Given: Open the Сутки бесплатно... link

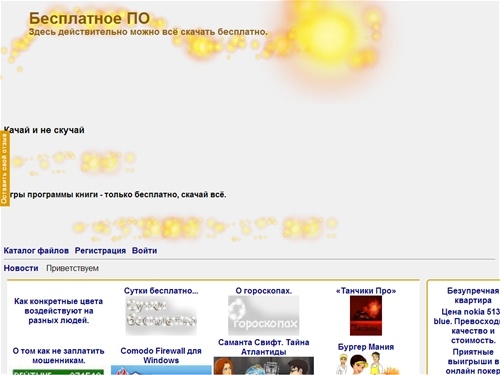Looking at the screenshot, I should [x=161, y=291].
